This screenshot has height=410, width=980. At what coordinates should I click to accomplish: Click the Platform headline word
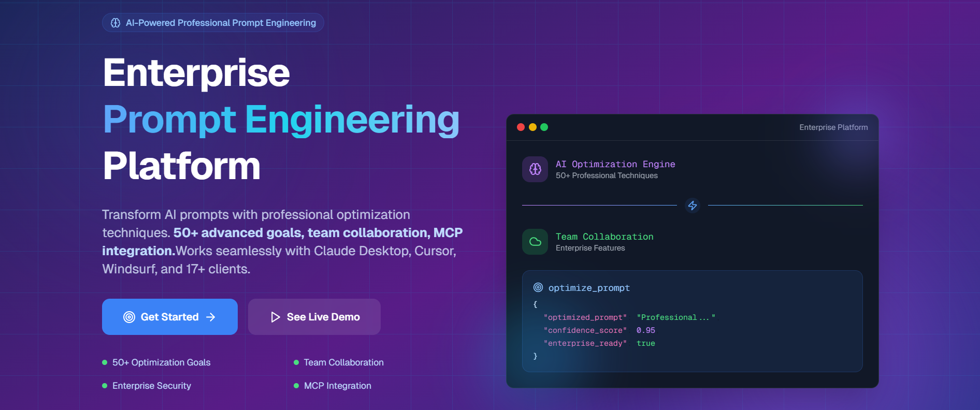pyautogui.click(x=181, y=166)
